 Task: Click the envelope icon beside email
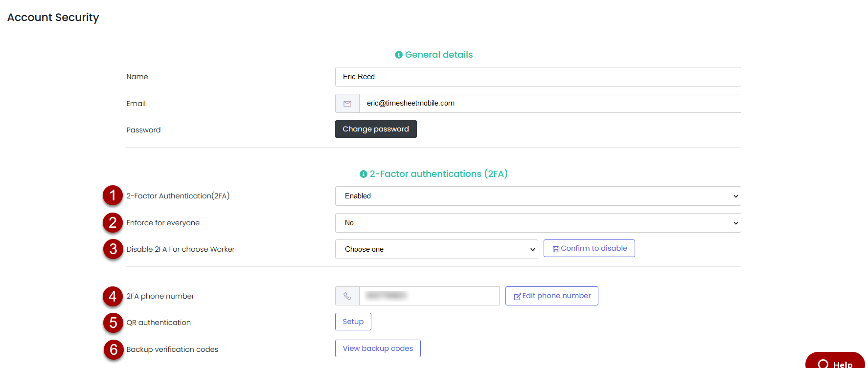[x=347, y=104]
